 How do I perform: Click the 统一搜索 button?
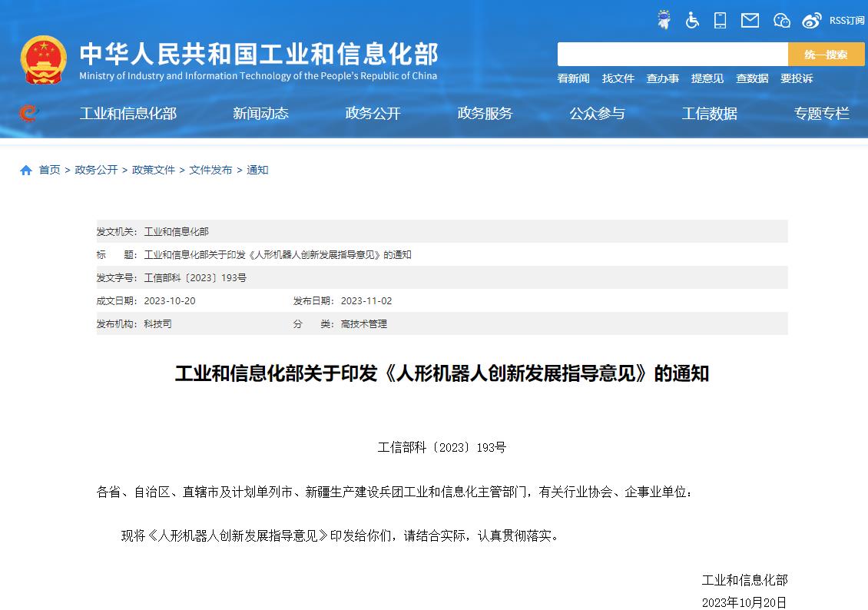[826, 55]
